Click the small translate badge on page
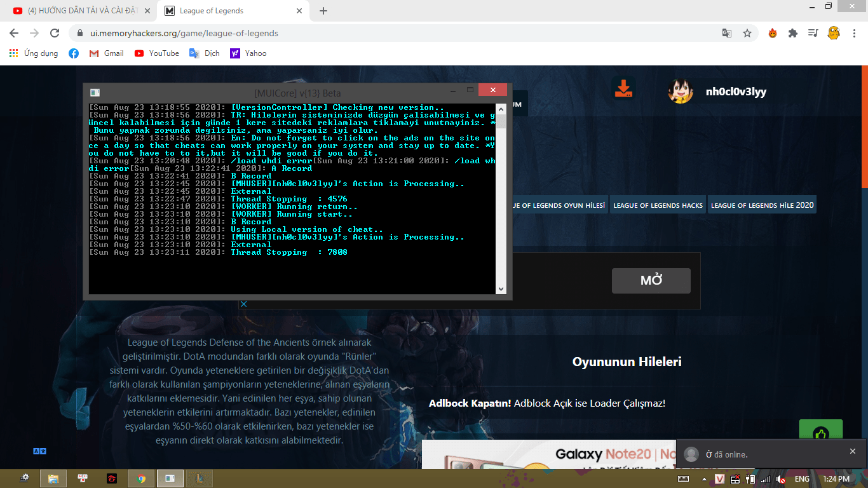868x488 pixels. (x=39, y=451)
